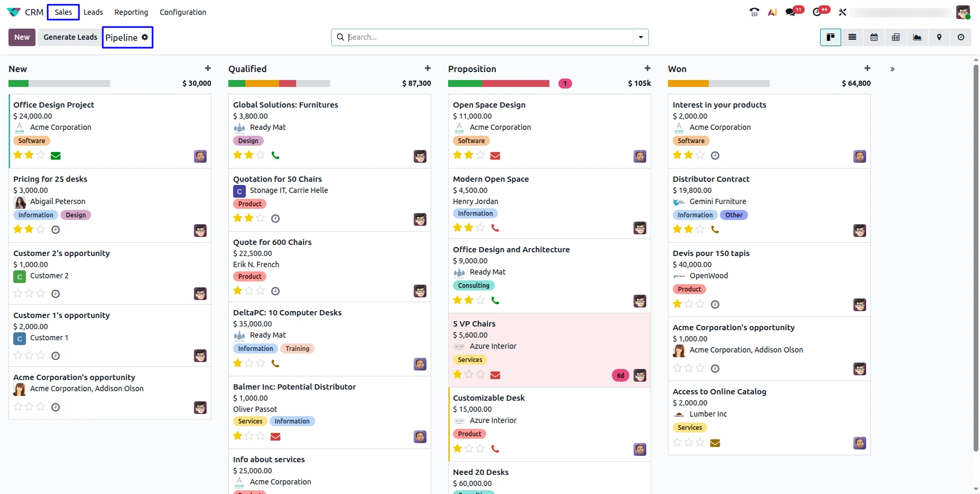This screenshot has width=980, height=494.
Task: Click the Software tag on Office Design Project
Action: point(32,141)
